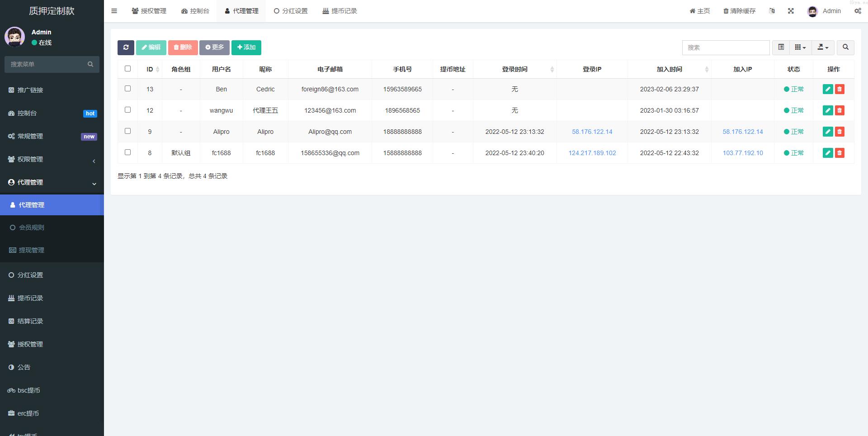
Task: Tick the checkbox for the Alipro row
Action: click(x=127, y=131)
